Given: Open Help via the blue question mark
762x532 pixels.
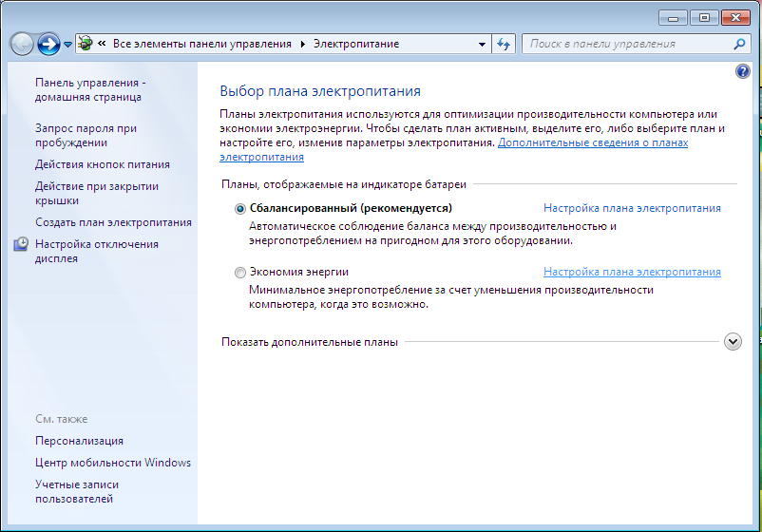Looking at the screenshot, I should 743,72.
